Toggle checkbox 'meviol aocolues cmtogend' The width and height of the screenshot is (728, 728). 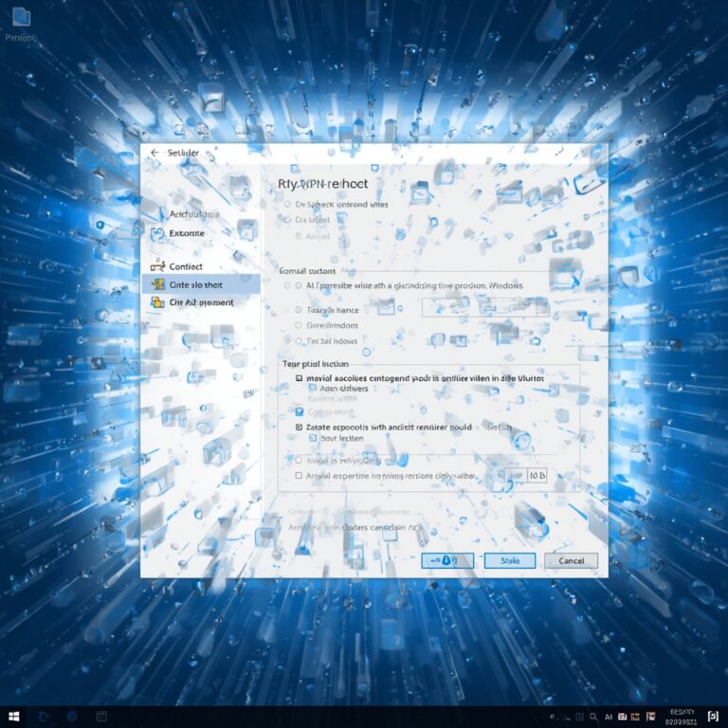[x=299, y=378]
